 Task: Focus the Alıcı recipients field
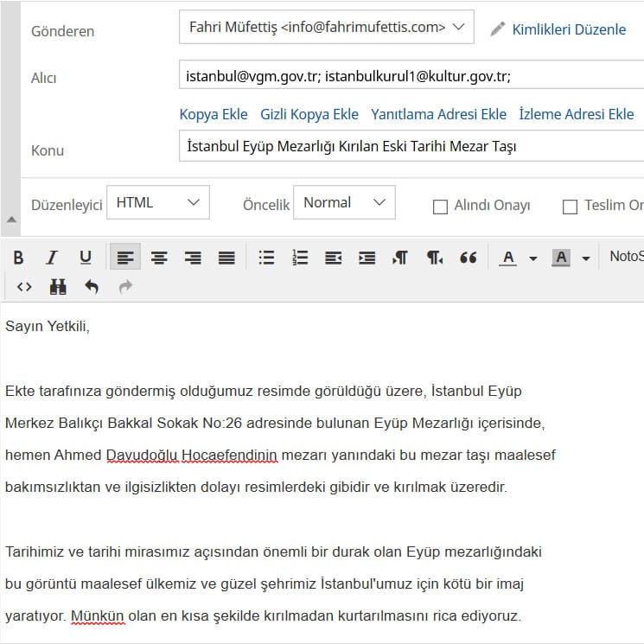tap(411, 74)
